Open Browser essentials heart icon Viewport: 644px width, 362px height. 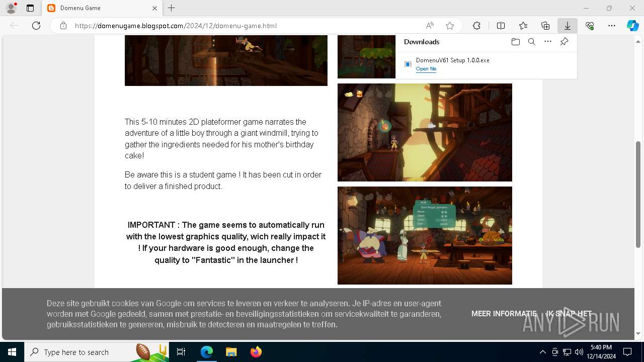pyautogui.click(x=590, y=26)
